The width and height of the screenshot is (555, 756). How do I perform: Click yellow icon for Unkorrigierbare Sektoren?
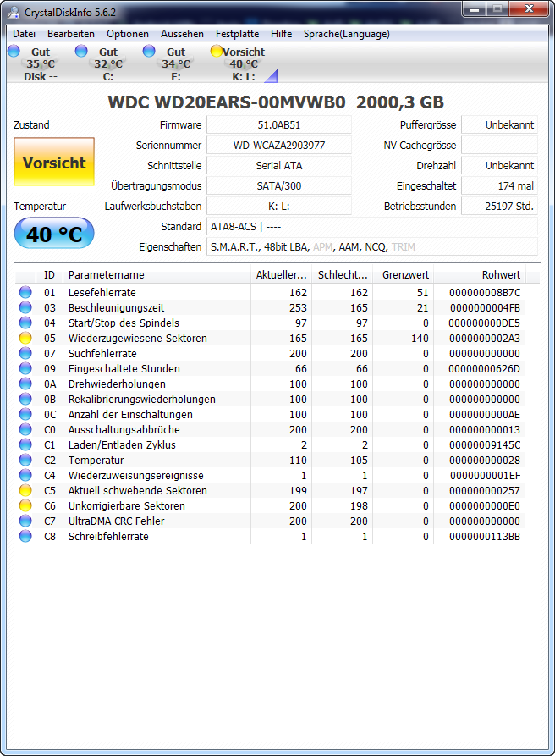(x=25, y=505)
